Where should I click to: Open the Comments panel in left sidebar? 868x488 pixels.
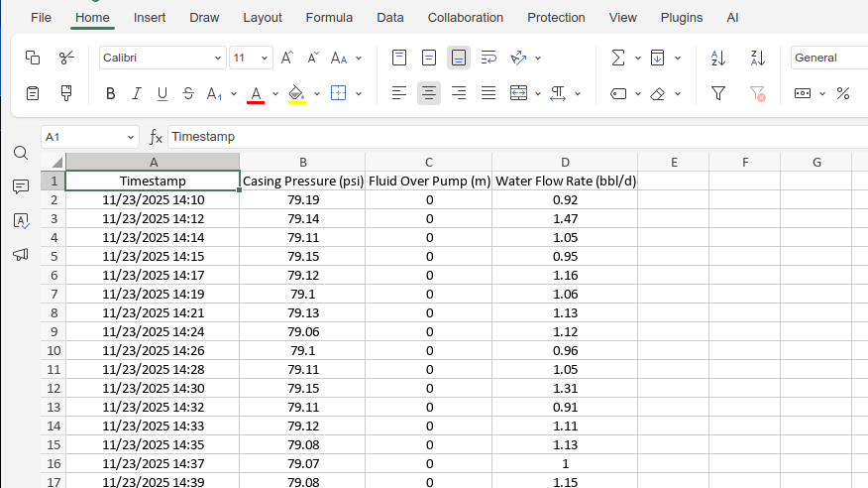click(x=20, y=186)
